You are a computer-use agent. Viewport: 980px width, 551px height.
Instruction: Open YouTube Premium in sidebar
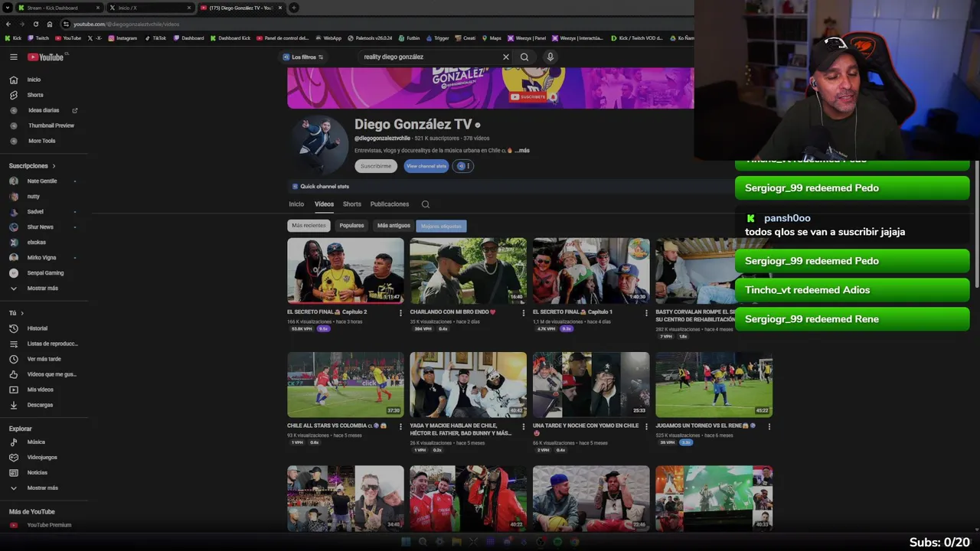pyautogui.click(x=49, y=525)
